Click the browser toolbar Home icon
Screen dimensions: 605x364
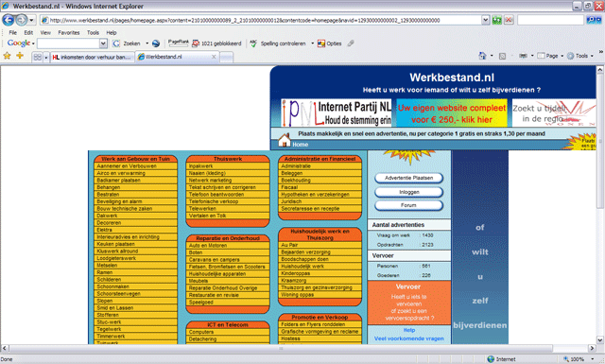482,56
